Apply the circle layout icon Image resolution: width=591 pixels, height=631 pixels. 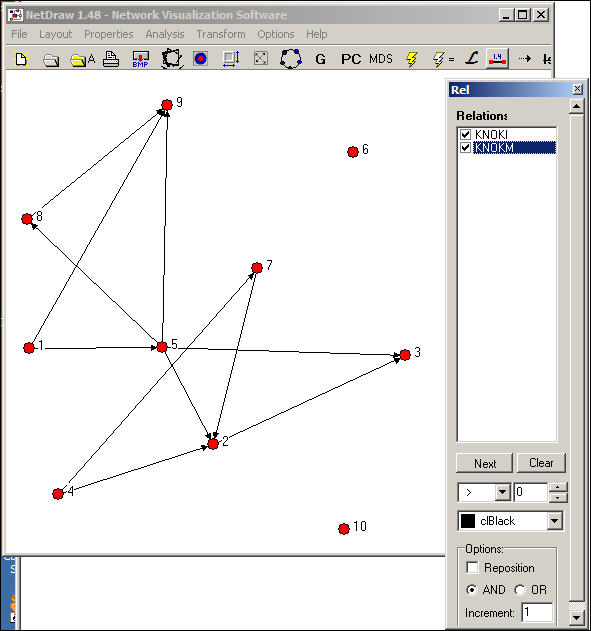coord(290,59)
